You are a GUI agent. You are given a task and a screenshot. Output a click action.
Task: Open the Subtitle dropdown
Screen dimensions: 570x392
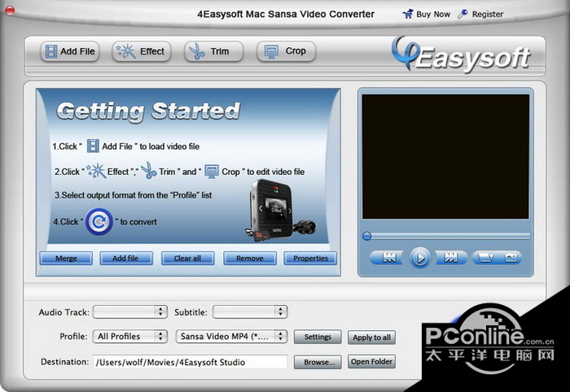click(x=250, y=311)
